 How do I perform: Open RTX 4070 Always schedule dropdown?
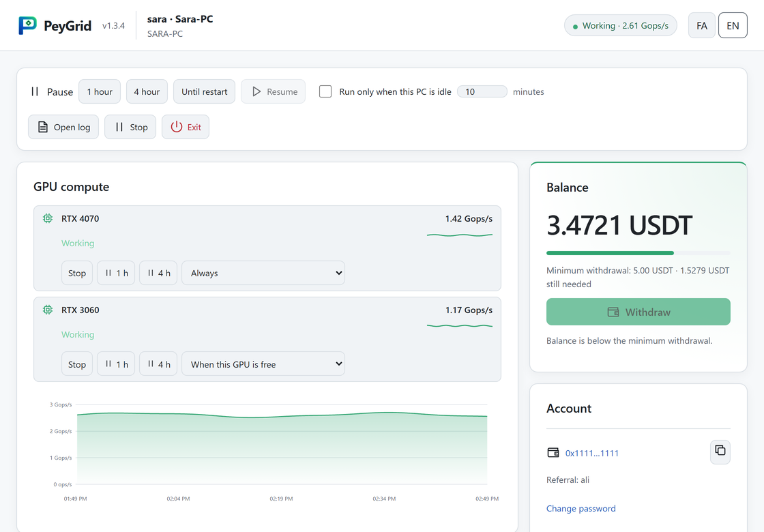pos(263,274)
